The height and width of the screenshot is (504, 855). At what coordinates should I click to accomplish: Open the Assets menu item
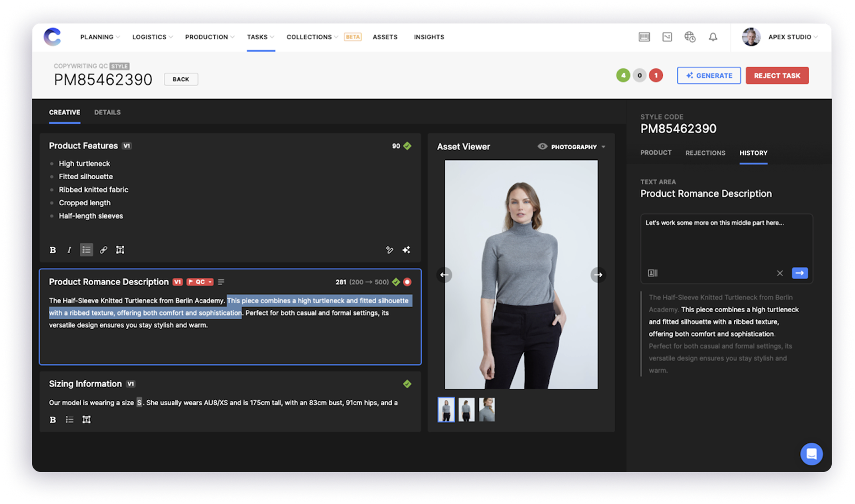(x=385, y=37)
